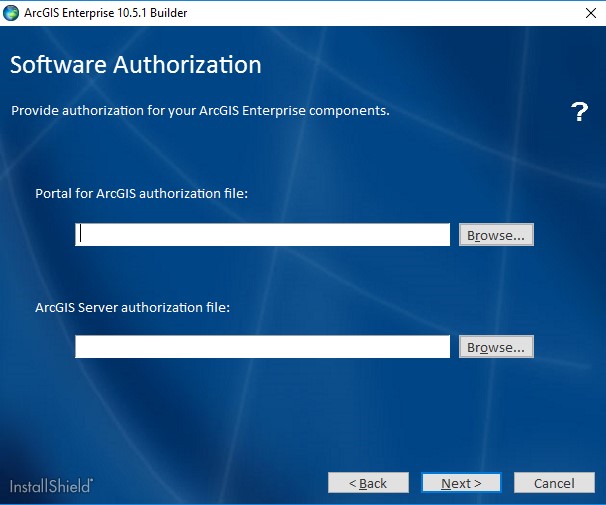Click 'Provide authorization for your ArcGIS Enterprise components' text
This screenshot has height=505, width=606.
[x=200, y=111]
